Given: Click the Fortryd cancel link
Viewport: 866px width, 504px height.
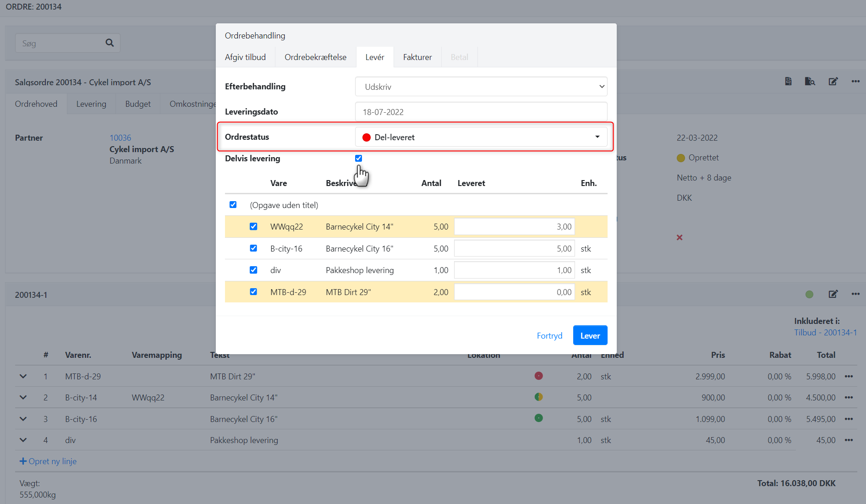Looking at the screenshot, I should click(x=549, y=335).
